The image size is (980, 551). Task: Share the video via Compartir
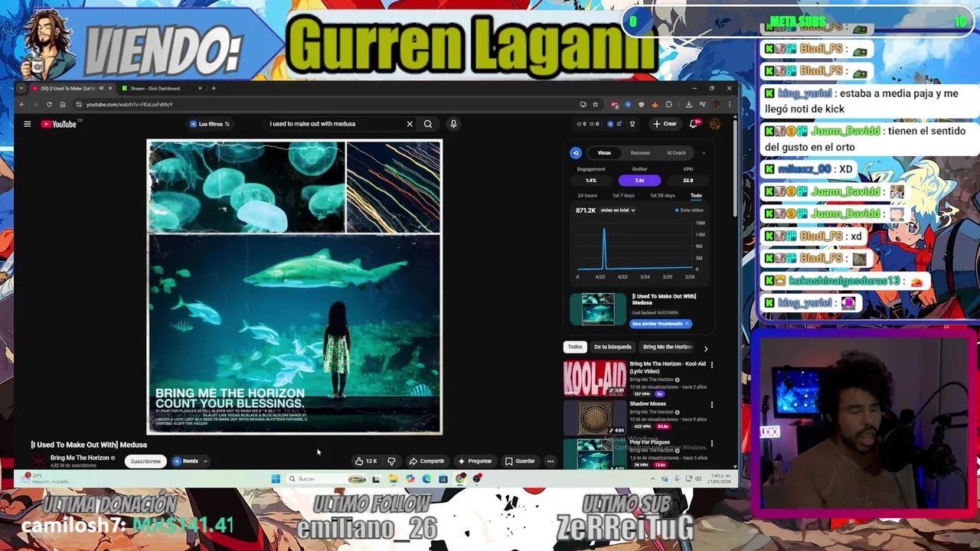[426, 461]
